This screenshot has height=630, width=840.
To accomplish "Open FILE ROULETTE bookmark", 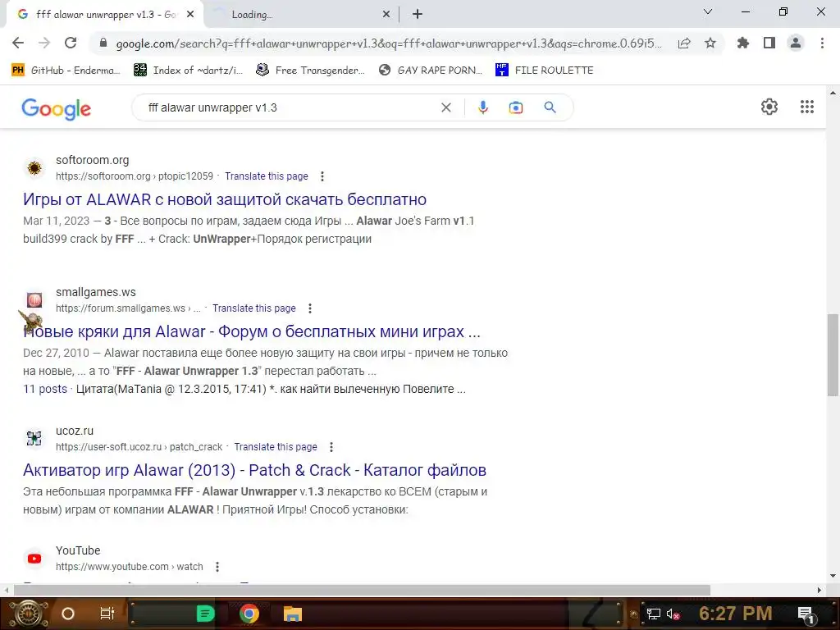I will pos(545,71).
